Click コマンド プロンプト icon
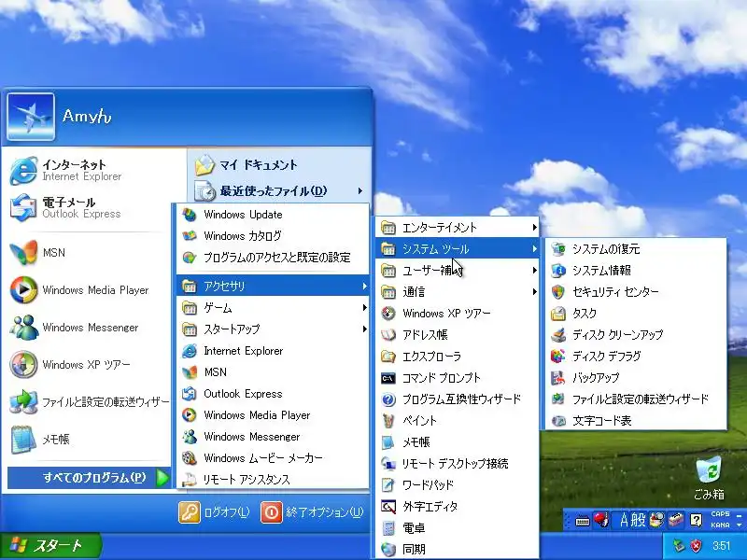 tap(388, 378)
